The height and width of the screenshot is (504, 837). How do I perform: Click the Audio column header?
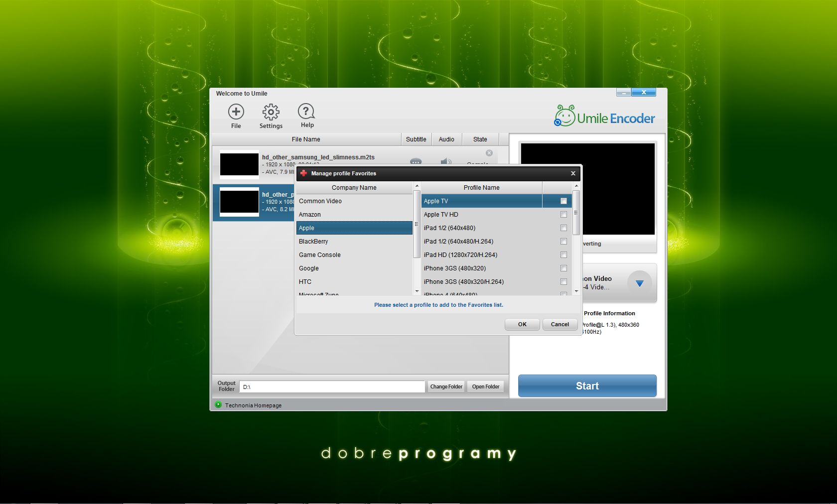[x=446, y=139]
